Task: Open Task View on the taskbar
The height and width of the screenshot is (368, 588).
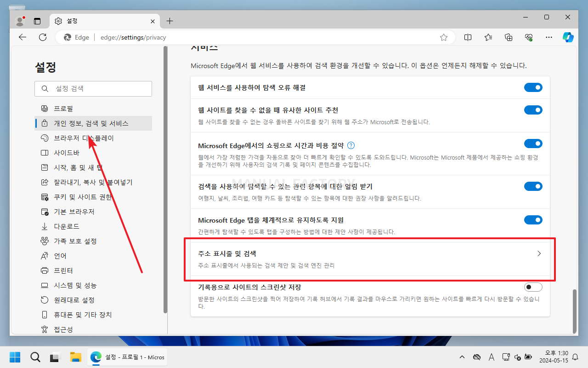Action: tap(55, 357)
